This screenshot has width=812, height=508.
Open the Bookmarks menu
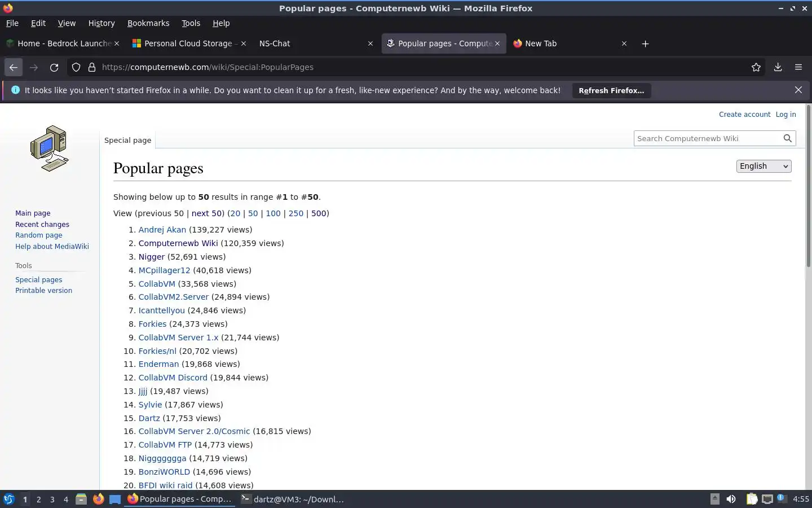(x=148, y=23)
